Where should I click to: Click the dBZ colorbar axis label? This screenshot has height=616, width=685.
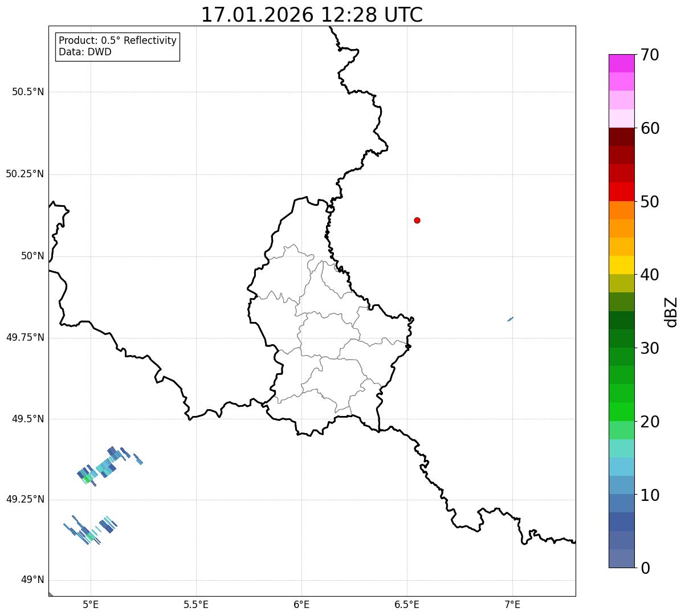(671, 312)
